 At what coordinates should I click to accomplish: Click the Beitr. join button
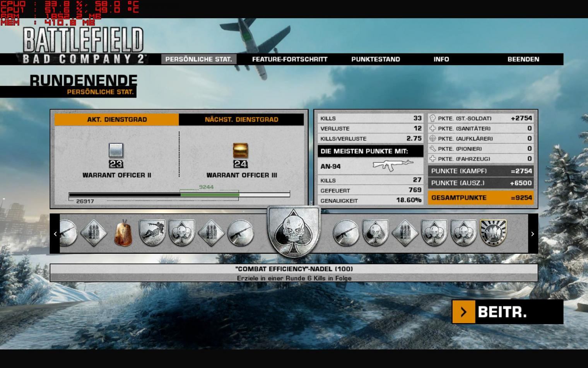pos(508,312)
